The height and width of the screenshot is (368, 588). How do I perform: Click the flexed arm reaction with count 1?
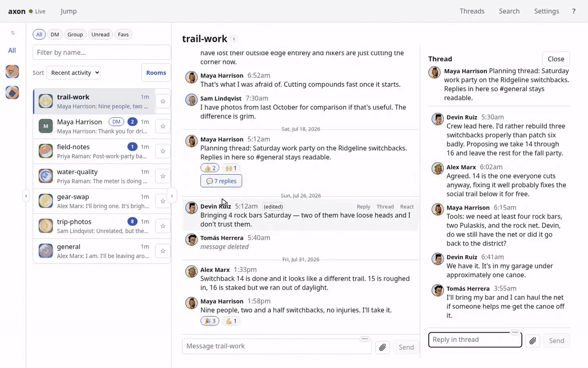[231, 321]
